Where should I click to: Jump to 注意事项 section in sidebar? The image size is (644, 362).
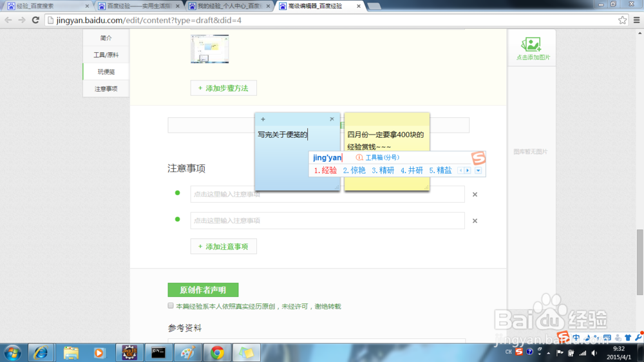tap(106, 88)
